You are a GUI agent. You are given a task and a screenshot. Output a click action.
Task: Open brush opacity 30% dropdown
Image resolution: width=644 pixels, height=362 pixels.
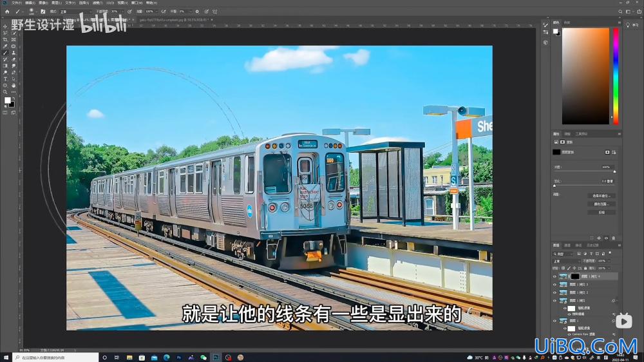coord(123,12)
